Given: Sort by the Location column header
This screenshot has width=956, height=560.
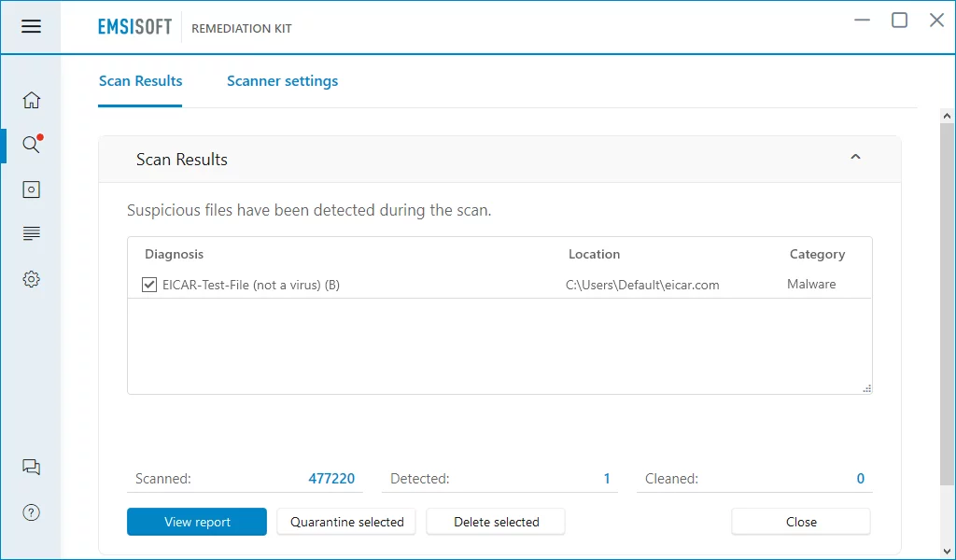Looking at the screenshot, I should pos(594,254).
